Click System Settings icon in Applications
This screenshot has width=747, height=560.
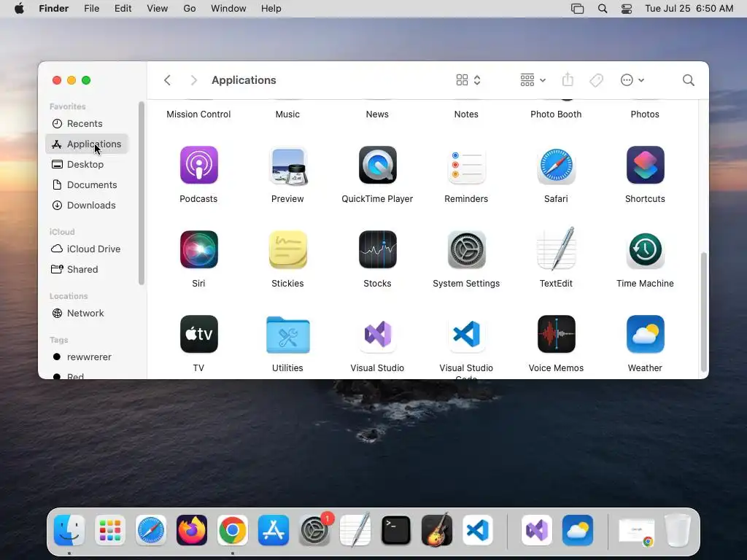(466, 249)
